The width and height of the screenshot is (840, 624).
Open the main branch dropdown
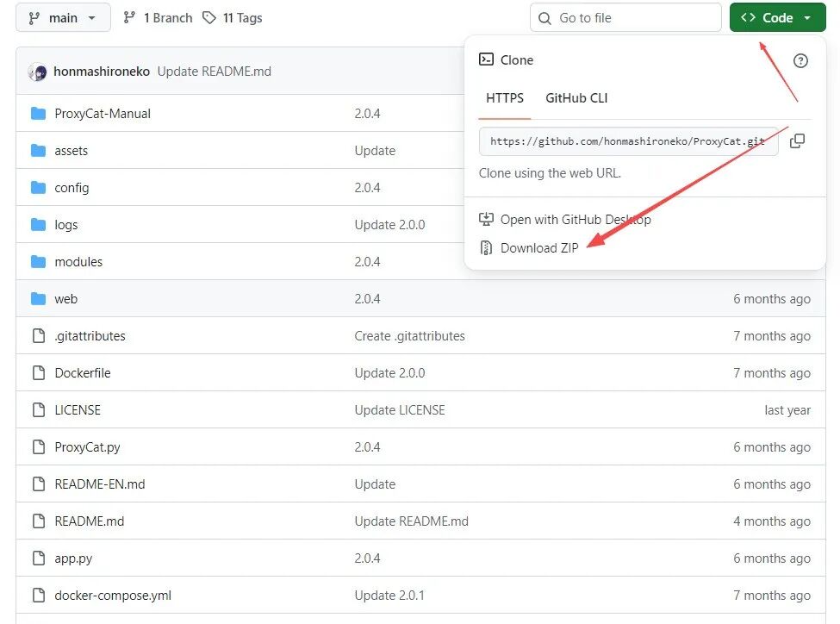click(x=63, y=18)
